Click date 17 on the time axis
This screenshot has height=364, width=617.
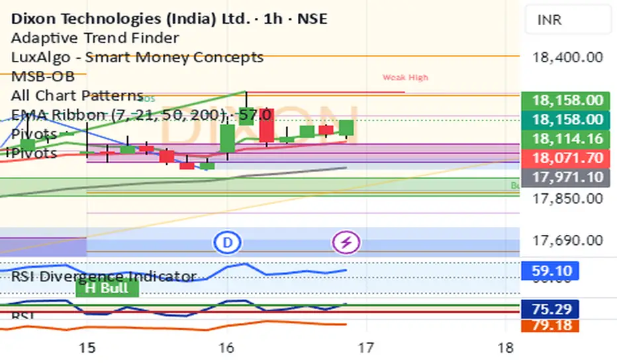point(365,348)
